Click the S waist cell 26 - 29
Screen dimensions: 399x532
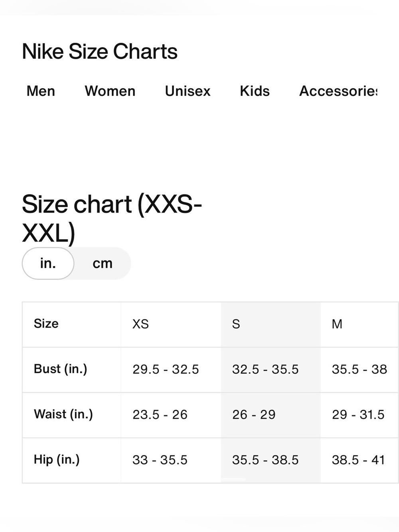coord(254,415)
